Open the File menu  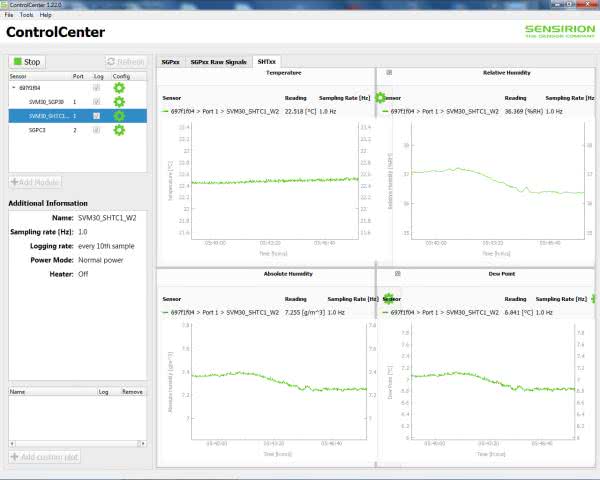point(9,15)
